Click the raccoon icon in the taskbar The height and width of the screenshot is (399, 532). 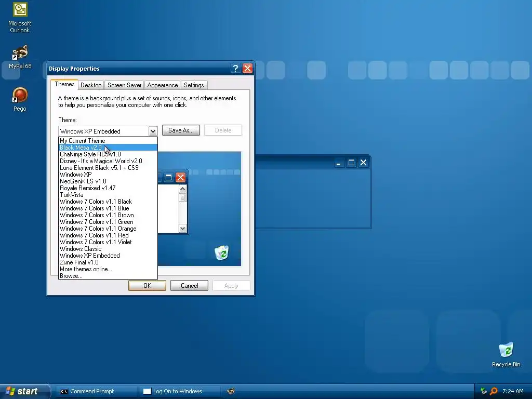(x=231, y=391)
